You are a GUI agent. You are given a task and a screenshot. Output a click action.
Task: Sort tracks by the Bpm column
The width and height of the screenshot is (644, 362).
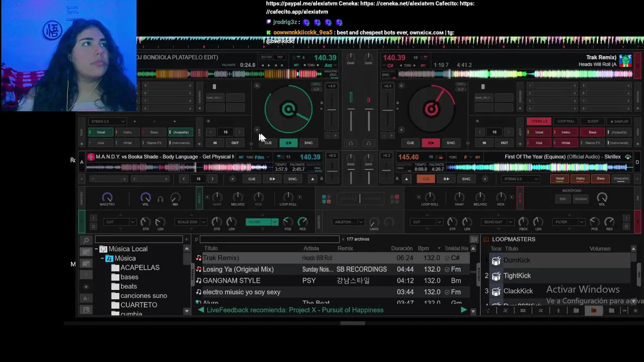tap(423, 248)
